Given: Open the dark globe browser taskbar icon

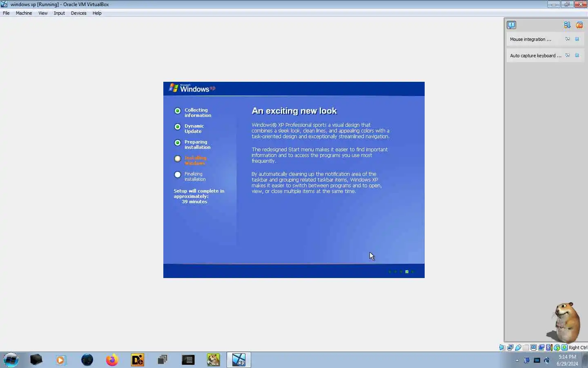Looking at the screenshot, I should click(x=87, y=360).
